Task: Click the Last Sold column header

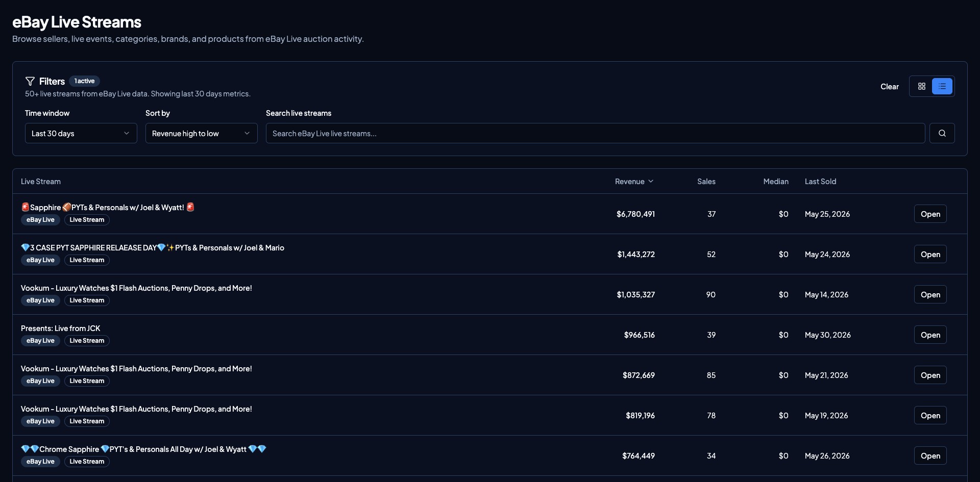Action: pos(820,182)
